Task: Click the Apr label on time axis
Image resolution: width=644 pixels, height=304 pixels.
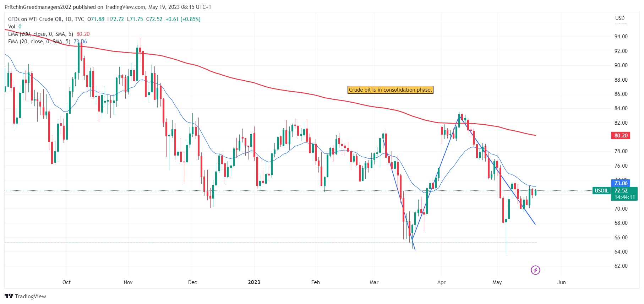Action: point(441,282)
